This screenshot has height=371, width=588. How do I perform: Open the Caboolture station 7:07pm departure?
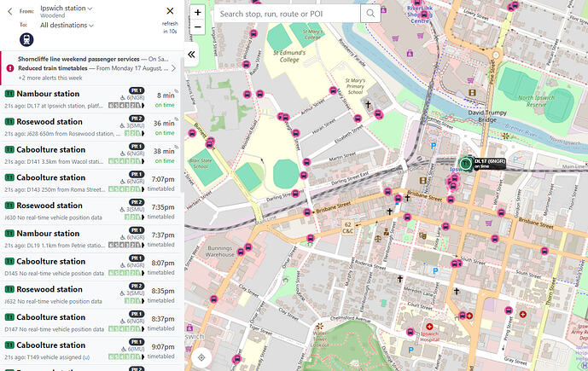[x=90, y=183]
